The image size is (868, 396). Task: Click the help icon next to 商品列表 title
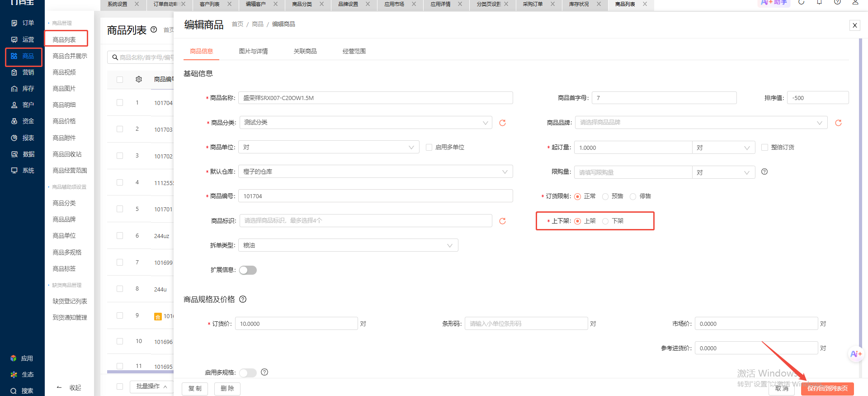coord(154,29)
